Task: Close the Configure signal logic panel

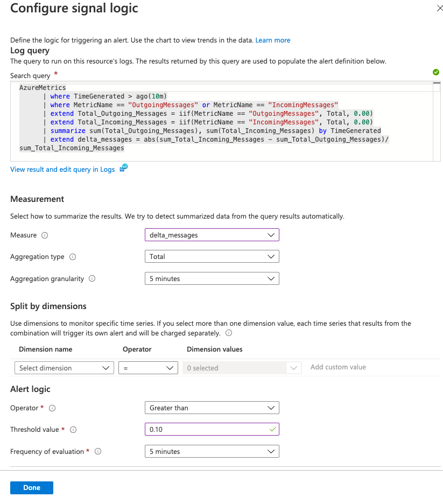Action: tap(439, 9)
